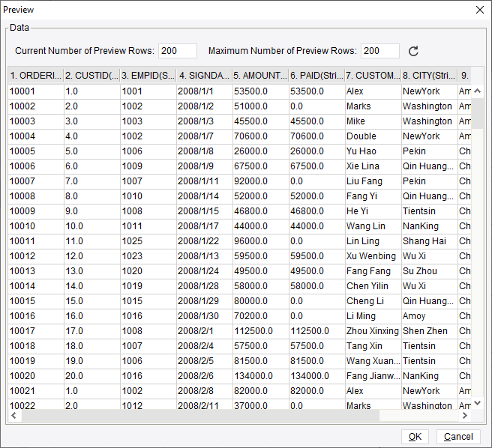Click customer cell He Yi
Image resolution: width=492 pixels, height=448 pixels.
pyautogui.click(x=373, y=211)
